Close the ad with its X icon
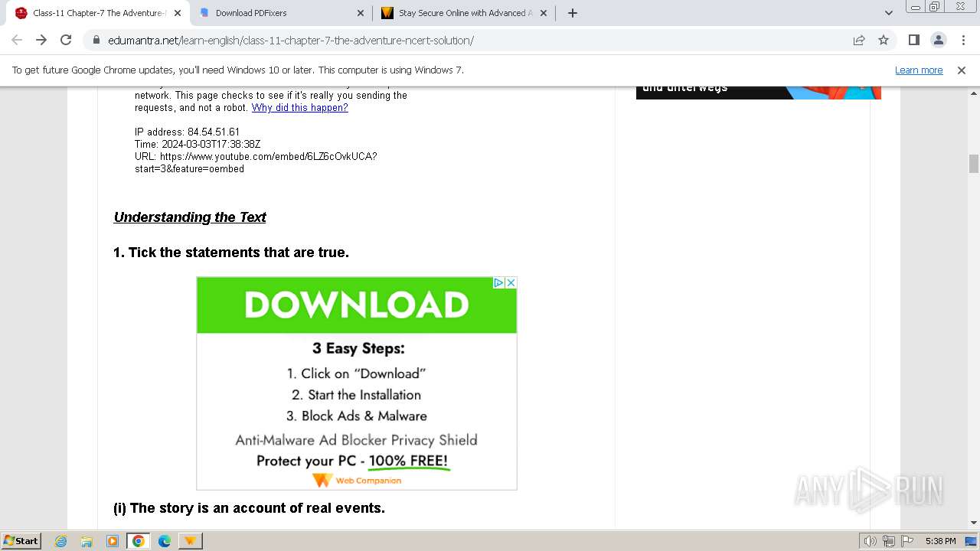Image resolution: width=980 pixels, height=551 pixels. tap(511, 282)
